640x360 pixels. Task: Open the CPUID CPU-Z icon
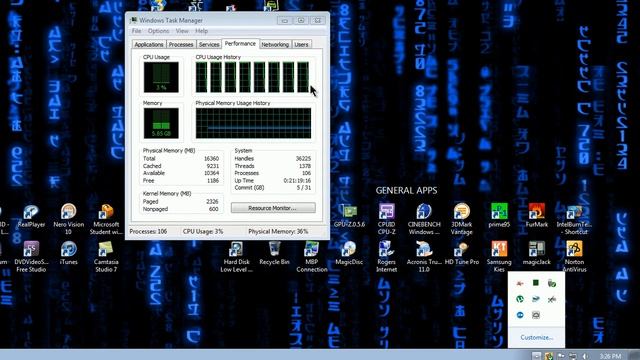(387, 220)
